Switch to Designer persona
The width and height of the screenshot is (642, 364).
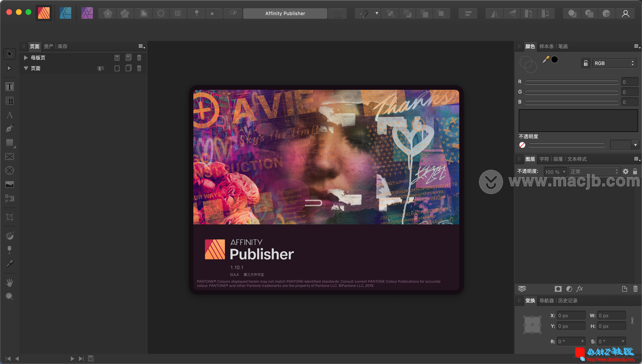[66, 13]
